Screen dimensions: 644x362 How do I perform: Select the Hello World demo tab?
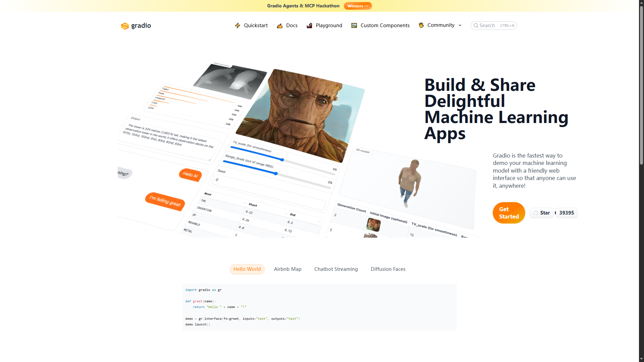pyautogui.click(x=247, y=269)
